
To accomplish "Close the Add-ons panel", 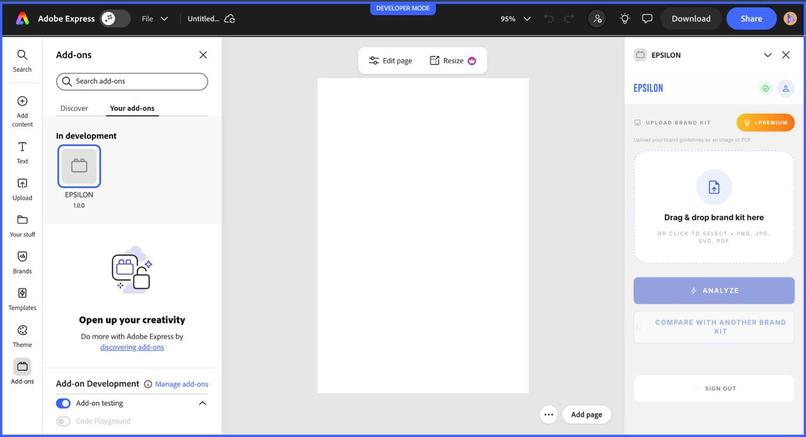I will [203, 55].
